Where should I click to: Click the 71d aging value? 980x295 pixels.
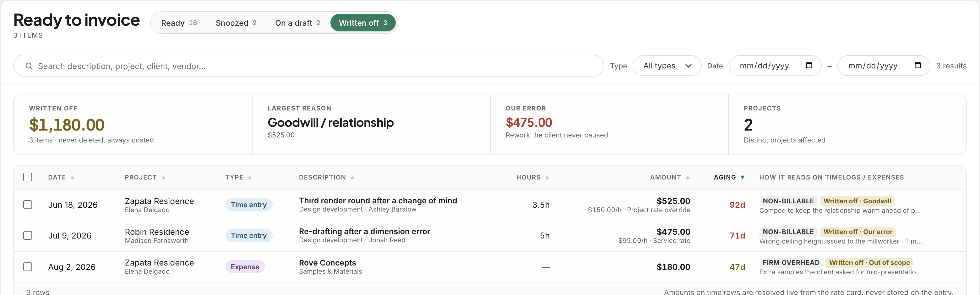click(x=737, y=236)
